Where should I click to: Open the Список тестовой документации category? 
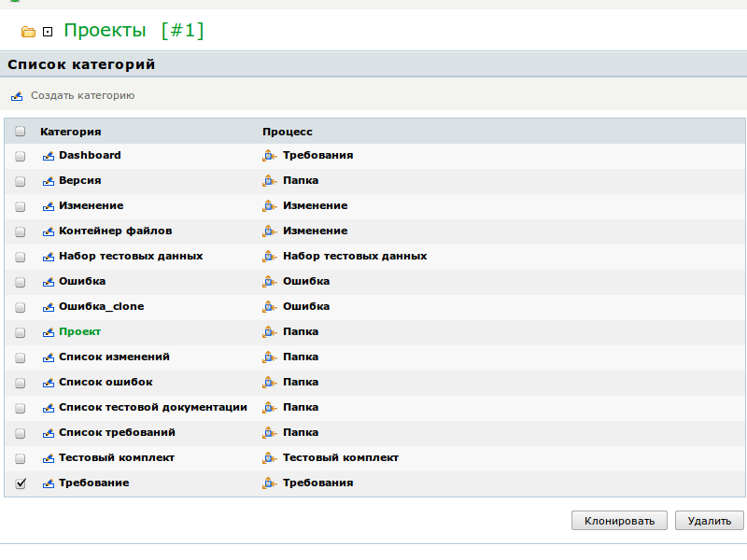click(152, 407)
